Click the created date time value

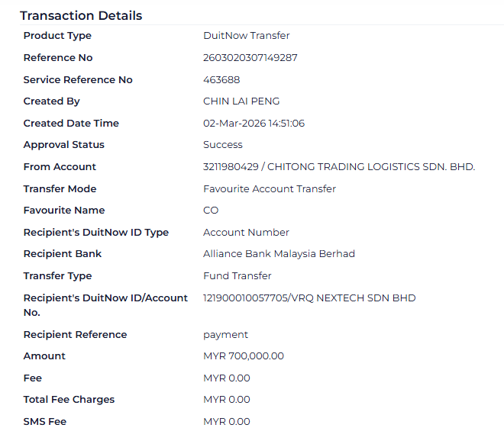(254, 124)
